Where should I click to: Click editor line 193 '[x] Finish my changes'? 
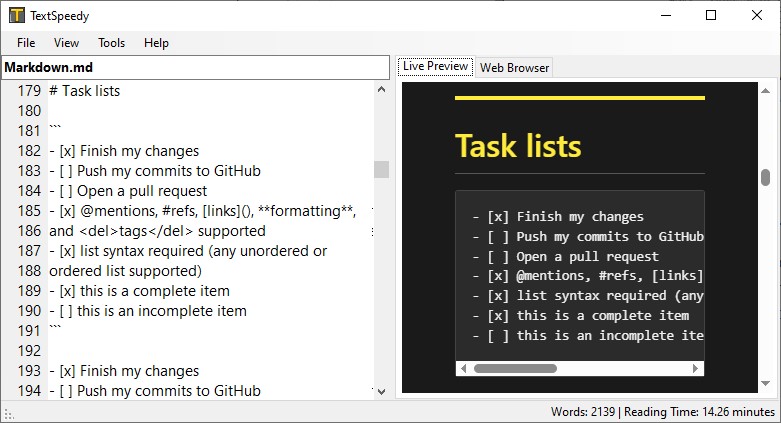click(x=124, y=371)
